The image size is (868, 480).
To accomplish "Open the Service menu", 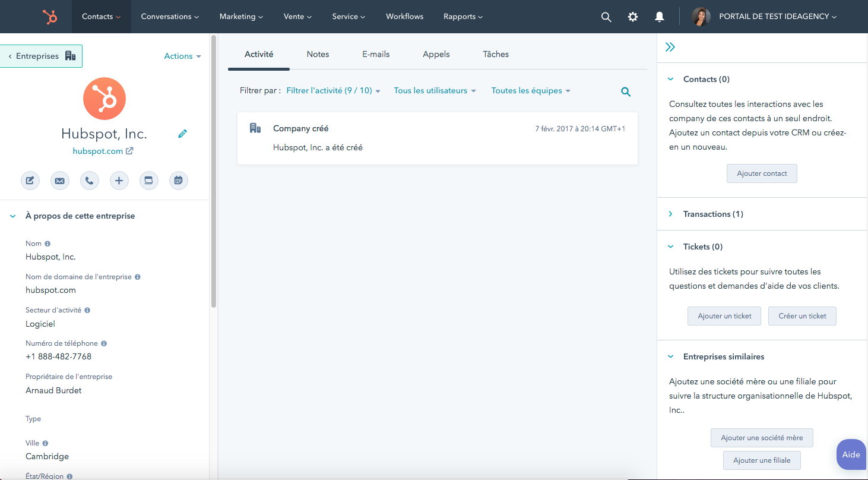I will tap(349, 17).
